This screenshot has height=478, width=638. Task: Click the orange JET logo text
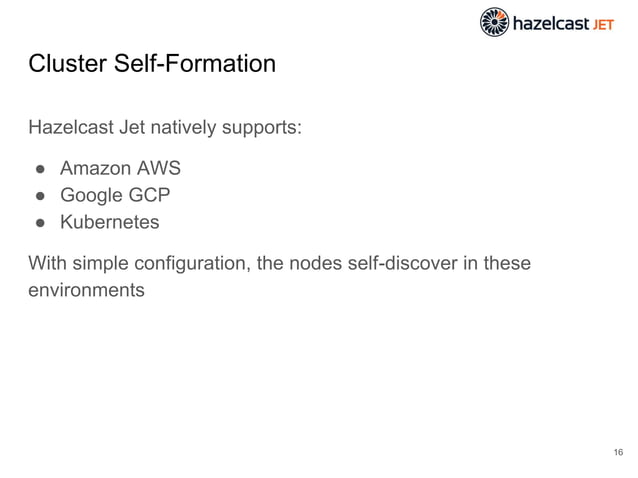coord(603,25)
